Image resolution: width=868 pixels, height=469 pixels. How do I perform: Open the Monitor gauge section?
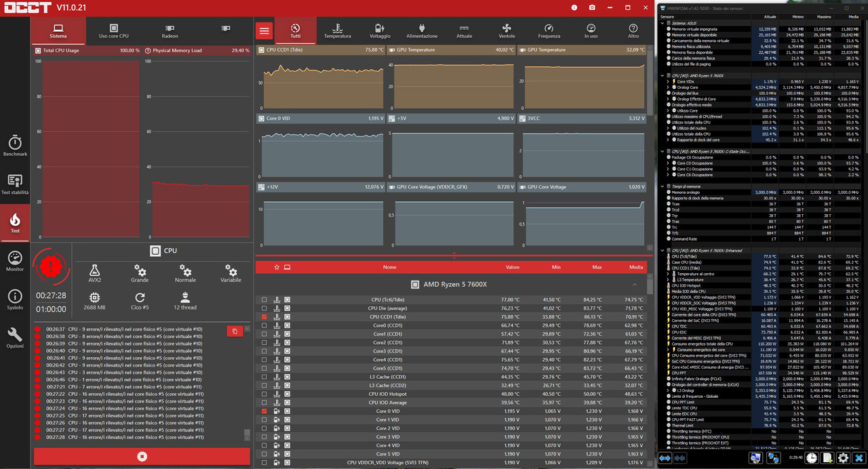[15, 261]
